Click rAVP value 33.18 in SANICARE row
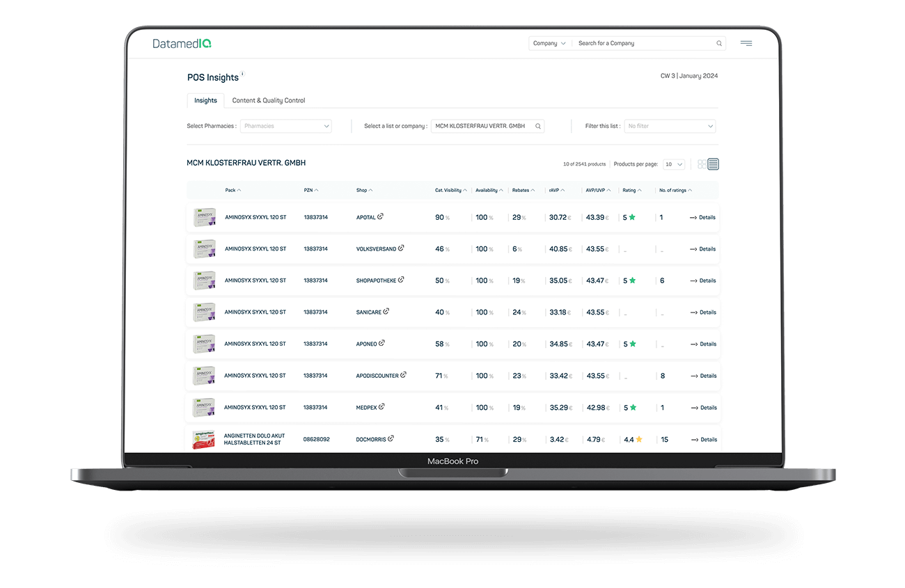This screenshot has width=905, height=588. 560,312
